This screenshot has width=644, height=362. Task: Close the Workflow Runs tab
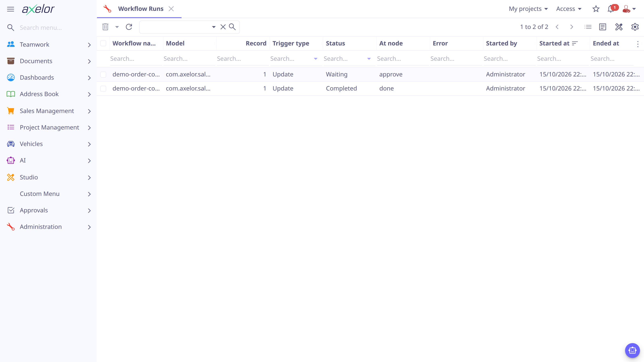click(171, 9)
